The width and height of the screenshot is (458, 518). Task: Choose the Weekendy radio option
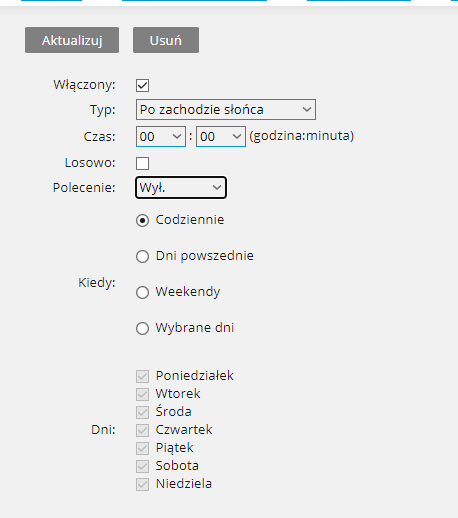(x=142, y=292)
